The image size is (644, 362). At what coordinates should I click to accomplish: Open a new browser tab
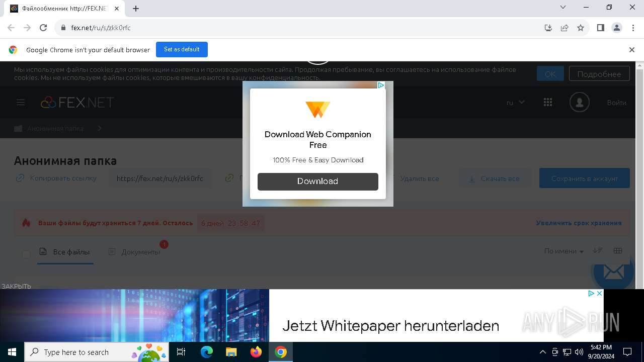click(x=136, y=8)
